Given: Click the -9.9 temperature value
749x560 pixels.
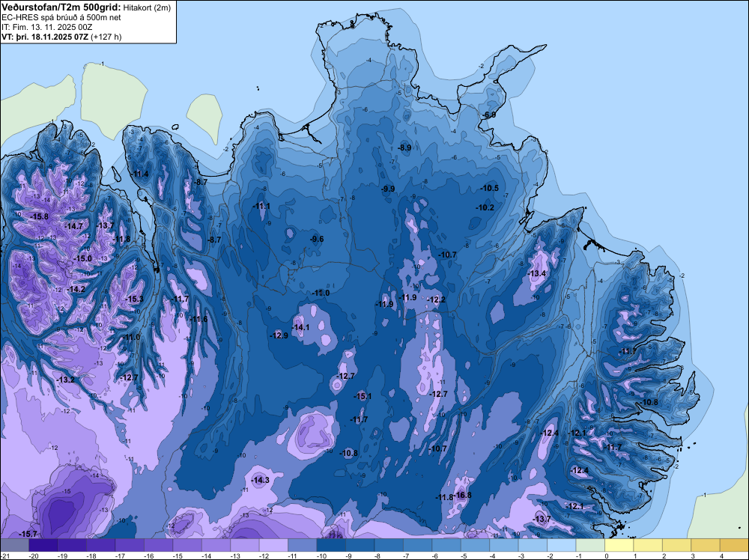Looking at the screenshot, I should click(388, 189).
